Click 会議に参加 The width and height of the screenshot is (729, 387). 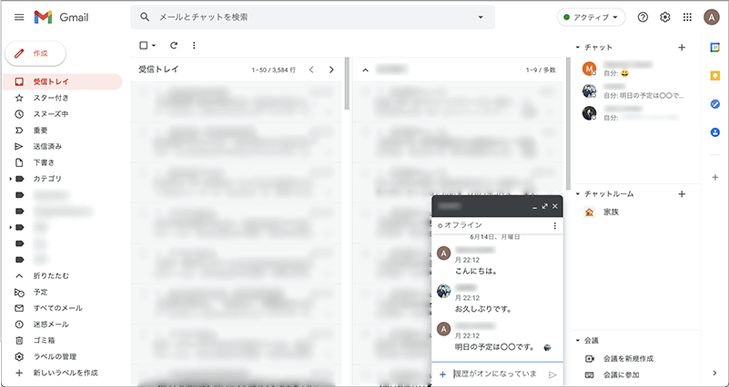point(621,375)
